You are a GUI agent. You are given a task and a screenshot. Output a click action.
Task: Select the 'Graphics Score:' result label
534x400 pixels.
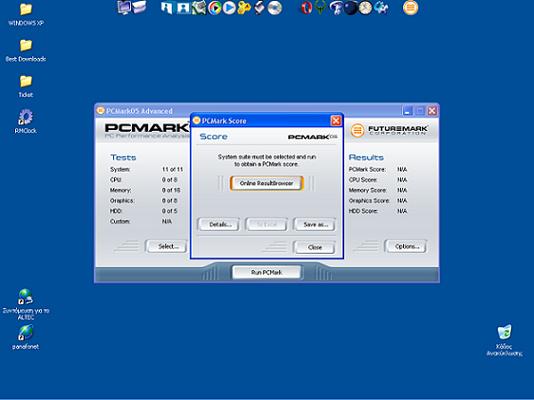point(369,201)
